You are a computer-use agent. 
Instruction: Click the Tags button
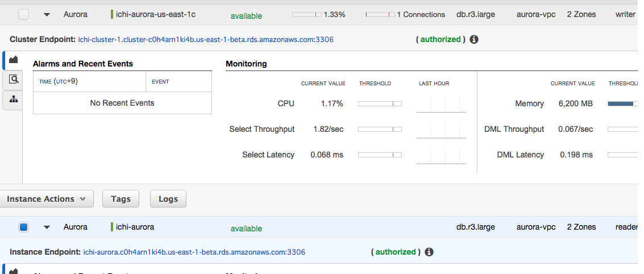[x=121, y=199]
